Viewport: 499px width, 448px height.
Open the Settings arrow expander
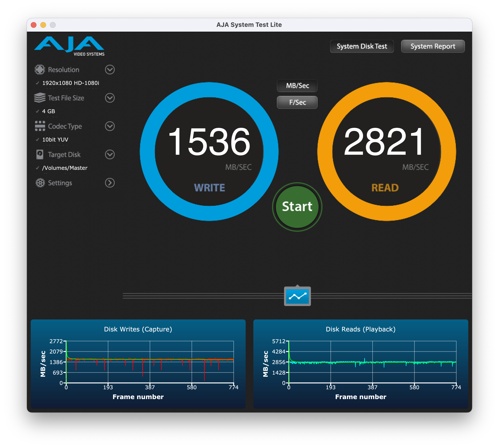110,183
